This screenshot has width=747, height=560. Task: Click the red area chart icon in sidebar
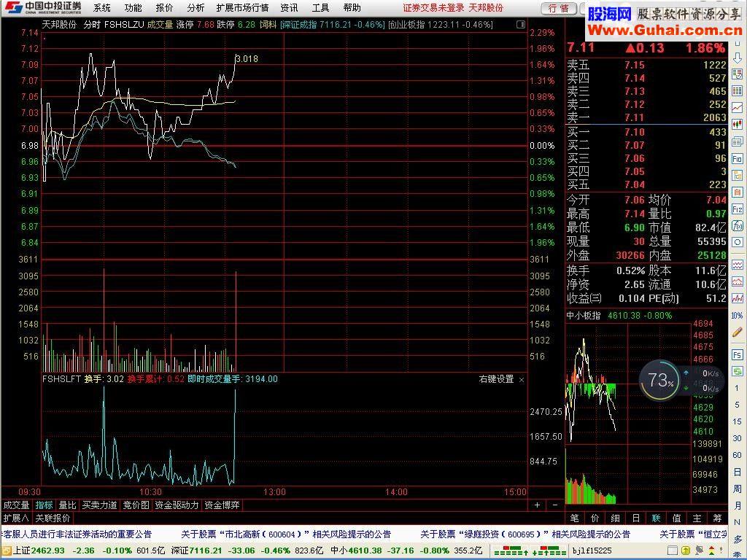[x=737, y=283]
